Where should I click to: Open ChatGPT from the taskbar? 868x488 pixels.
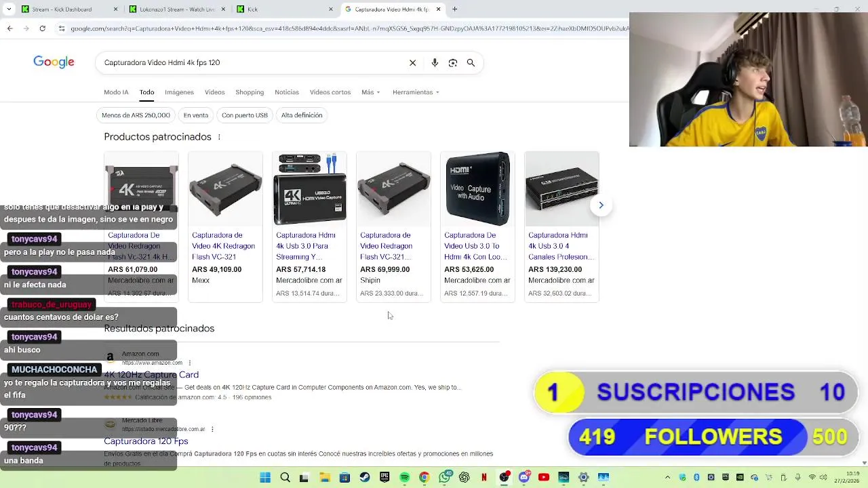pyautogui.click(x=464, y=477)
